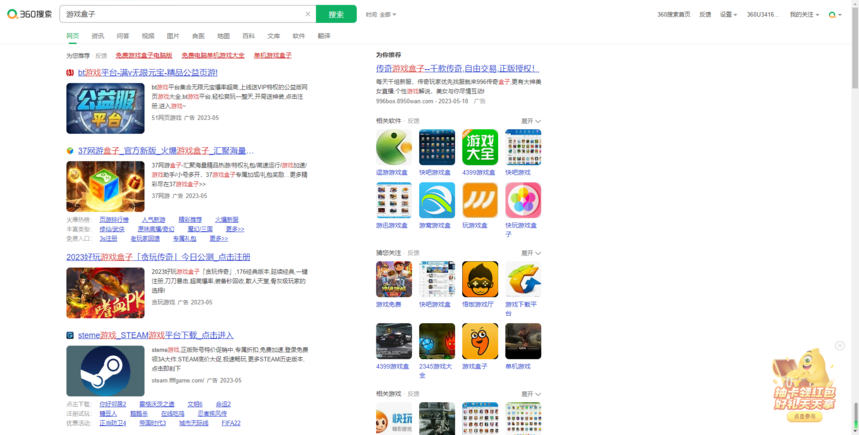Switch to the 视频 tab
859x435 pixels.
pyautogui.click(x=148, y=36)
